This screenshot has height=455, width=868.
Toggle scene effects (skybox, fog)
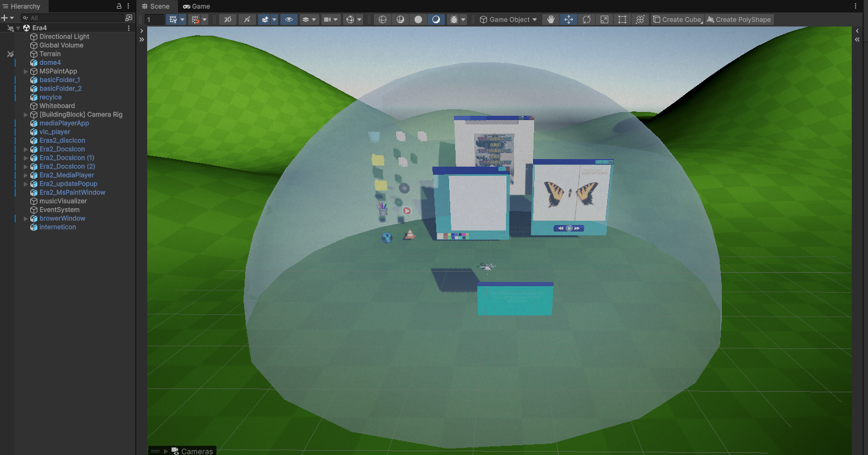tap(265, 19)
